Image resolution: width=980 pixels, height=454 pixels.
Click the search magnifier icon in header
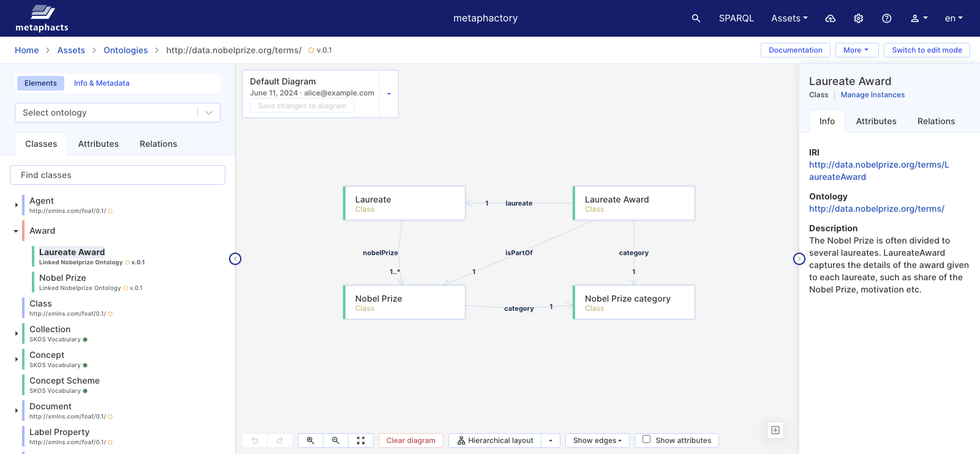coord(696,18)
